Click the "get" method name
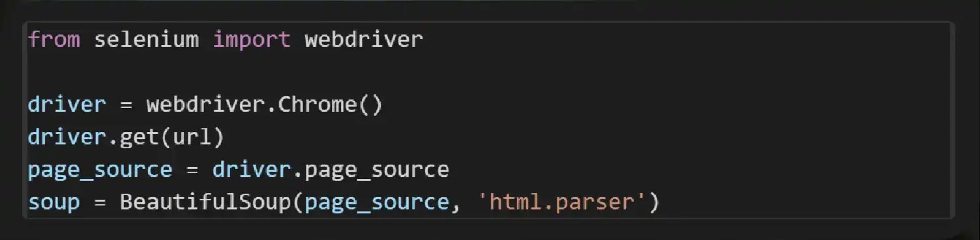The width and height of the screenshot is (980, 240). coord(139,137)
